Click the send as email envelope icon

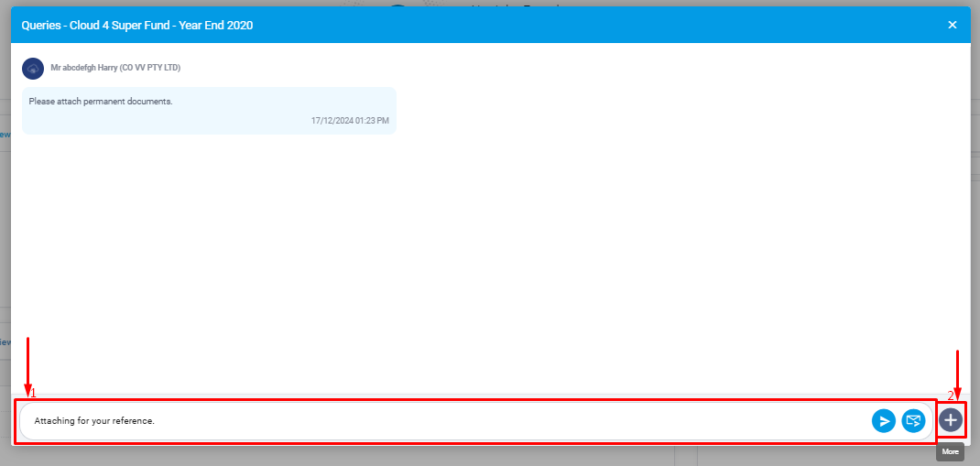pos(913,421)
